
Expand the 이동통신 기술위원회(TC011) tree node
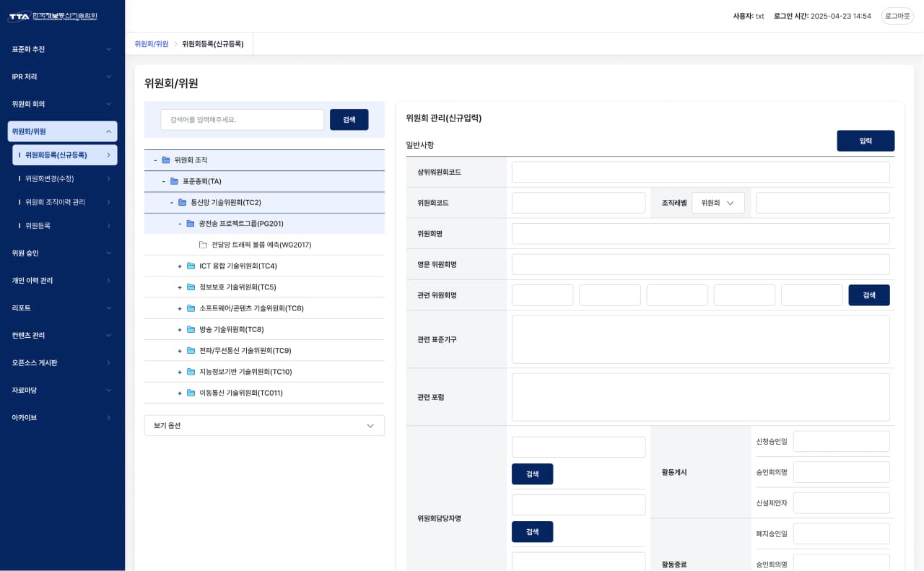[x=180, y=393]
